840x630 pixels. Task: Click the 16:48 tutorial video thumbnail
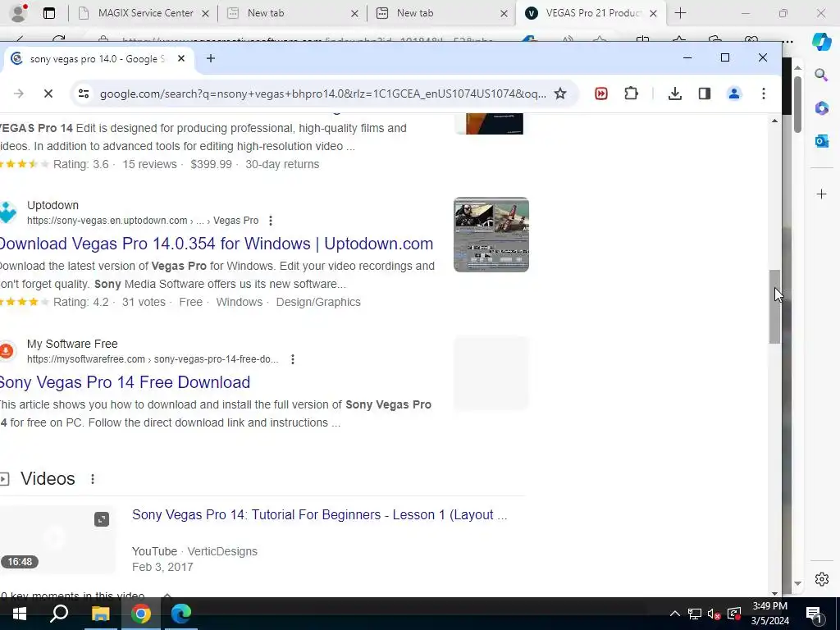[57, 540]
